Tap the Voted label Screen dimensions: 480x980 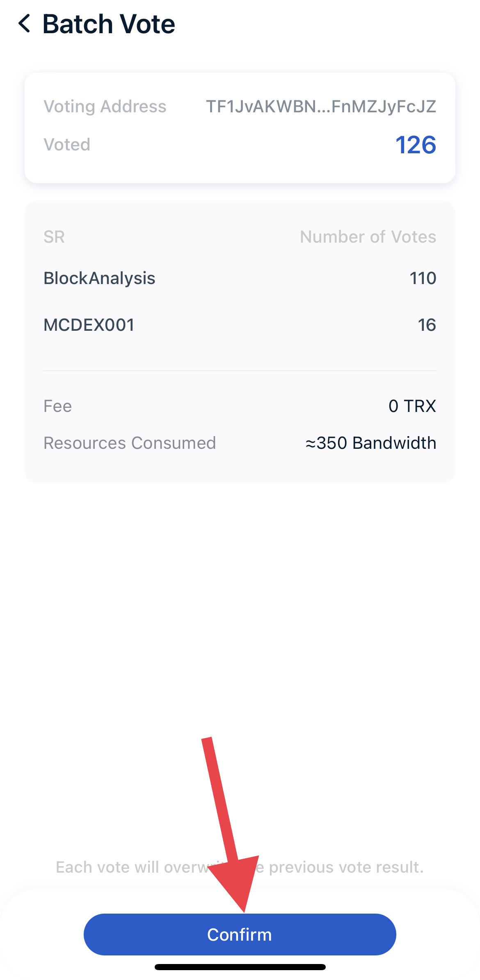[x=67, y=145]
